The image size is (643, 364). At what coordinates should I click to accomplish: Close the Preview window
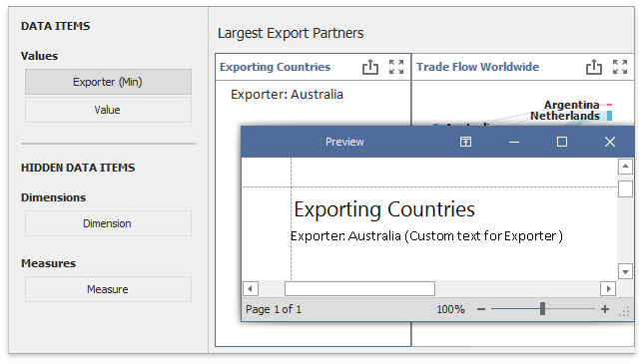pos(610,142)
